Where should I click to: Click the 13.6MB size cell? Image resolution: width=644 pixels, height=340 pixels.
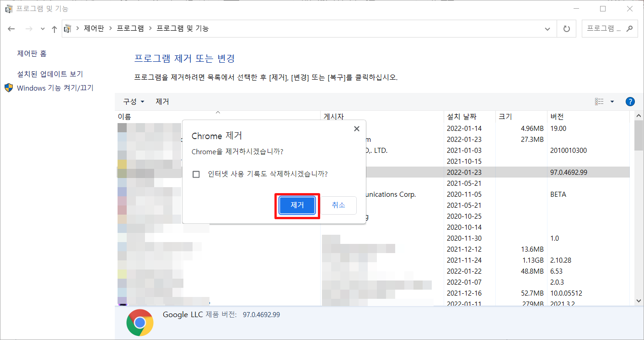(532, 249)
